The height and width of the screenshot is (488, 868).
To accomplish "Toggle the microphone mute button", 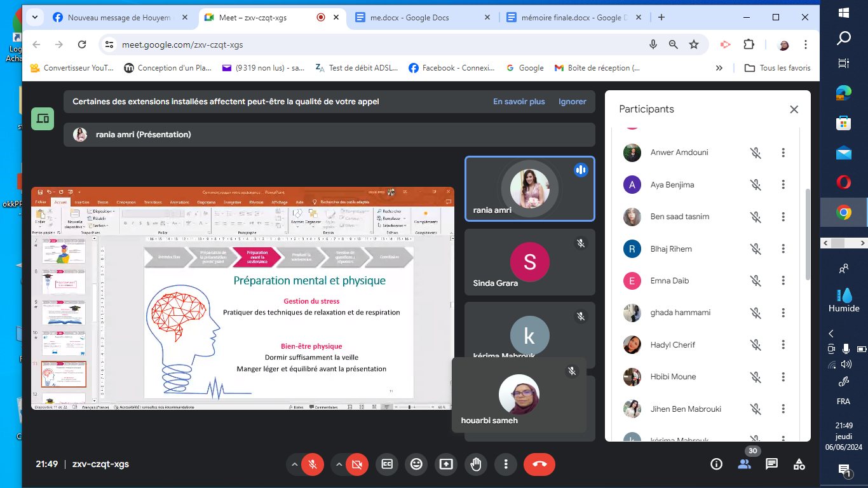I will pos(313,464).
